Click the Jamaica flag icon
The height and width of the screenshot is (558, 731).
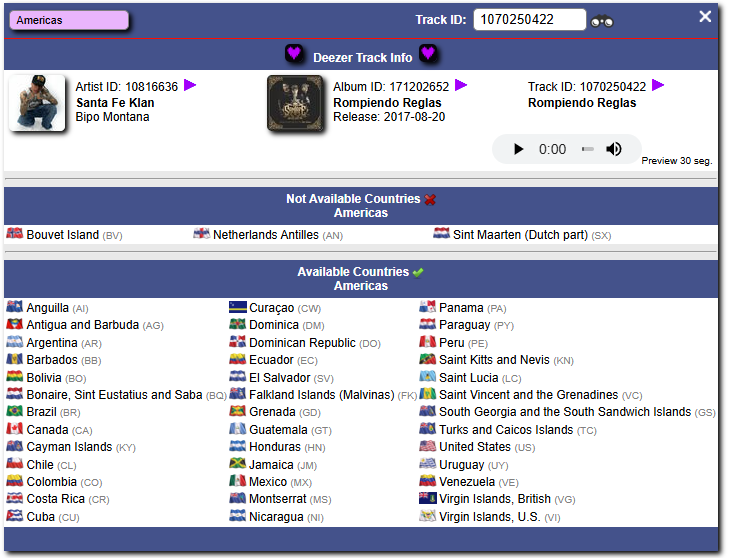(x=237, y=463)
